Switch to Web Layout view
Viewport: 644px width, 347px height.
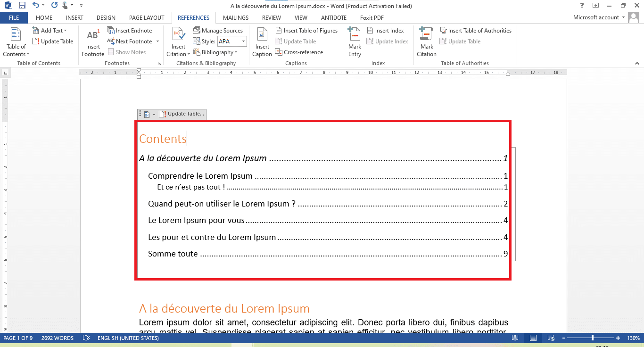tap(551, 338)
